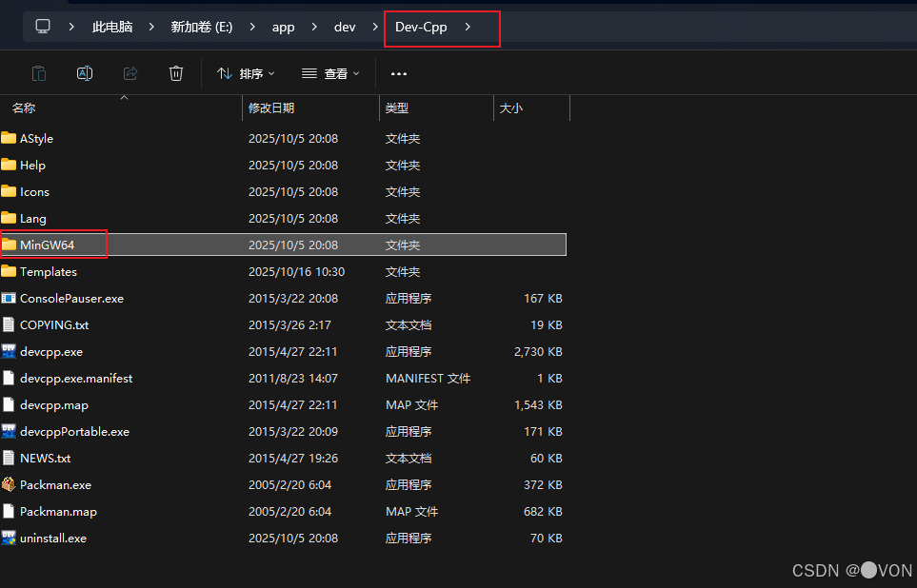Select the Packman.map file name
The width and height of the screenshot is (917, 588).
(x=58, y=512)
